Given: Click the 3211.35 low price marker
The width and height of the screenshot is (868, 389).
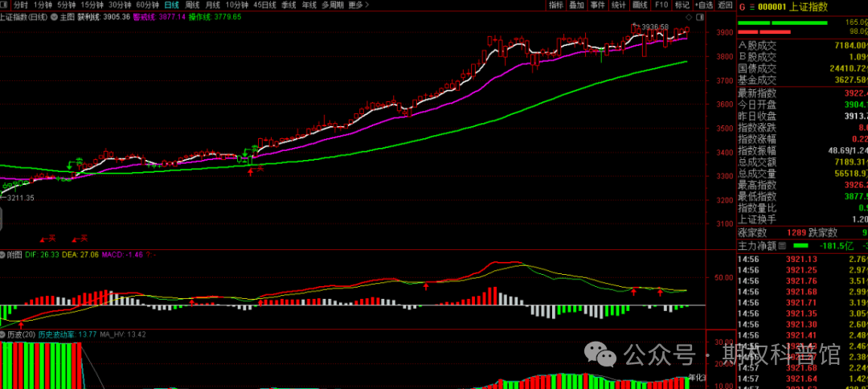Looking at the screenshot, I should tap(19, 197).
